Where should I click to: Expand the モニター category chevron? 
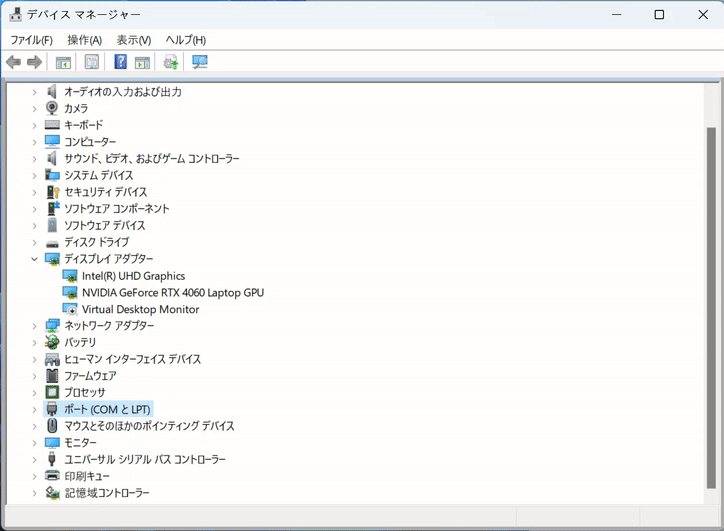click(34, 443)
